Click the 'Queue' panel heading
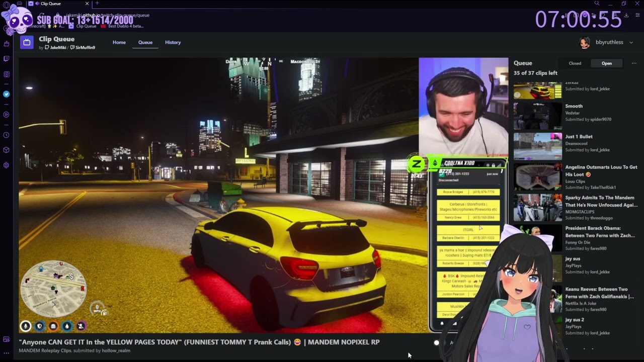 523,63
